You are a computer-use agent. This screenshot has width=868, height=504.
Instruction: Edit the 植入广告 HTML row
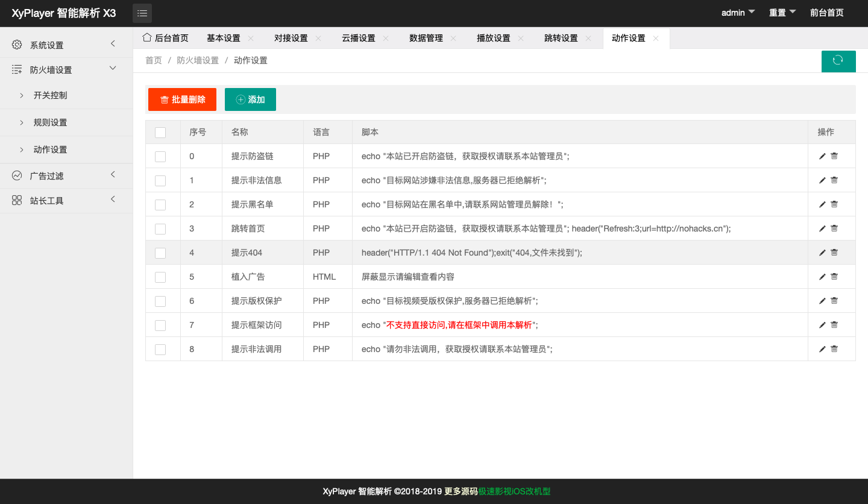822,277
